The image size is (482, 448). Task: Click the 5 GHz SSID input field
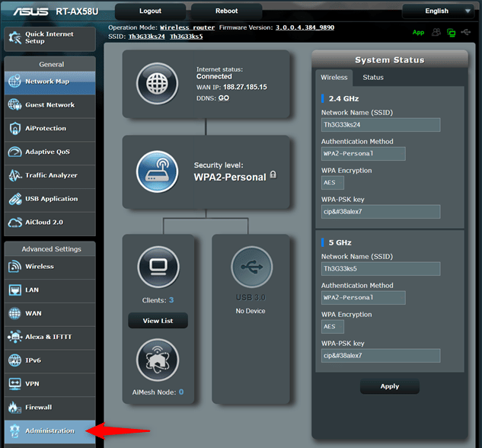(381, 269)
